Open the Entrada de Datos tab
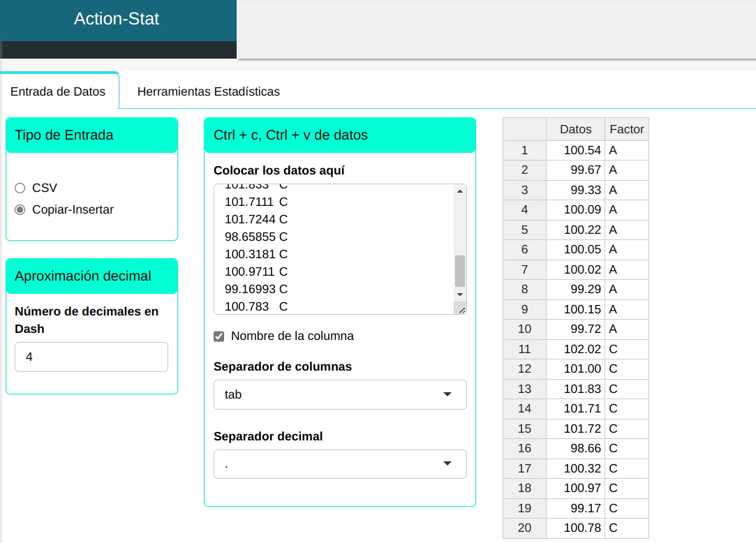 tap(58, 91)
